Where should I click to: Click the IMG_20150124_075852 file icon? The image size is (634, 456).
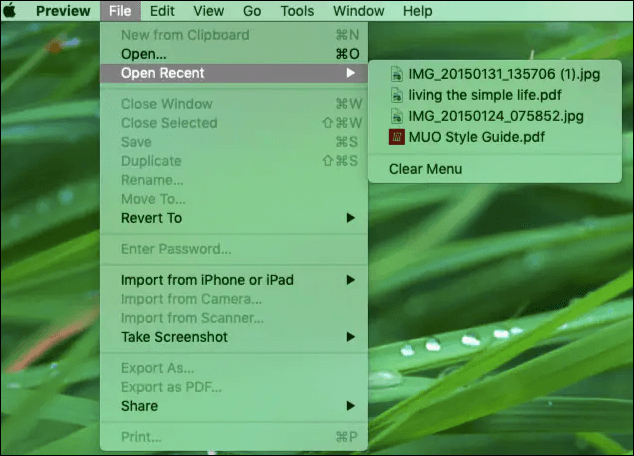[396, 116]
